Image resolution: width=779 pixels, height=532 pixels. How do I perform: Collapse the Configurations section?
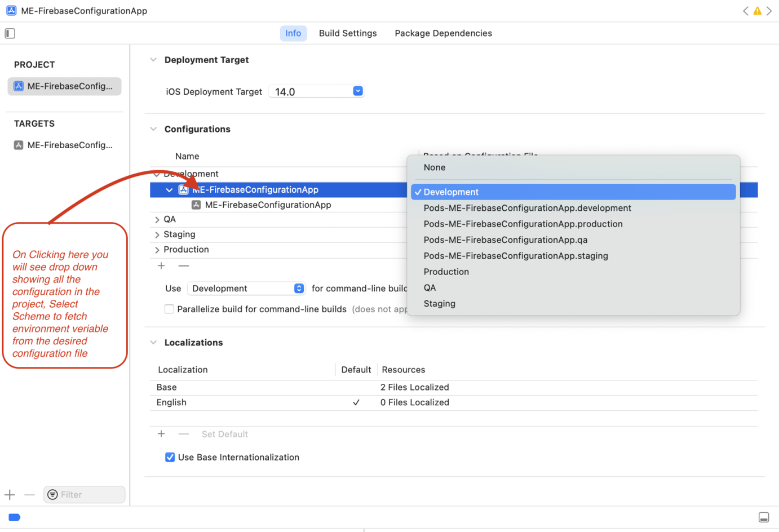[153, 129]
